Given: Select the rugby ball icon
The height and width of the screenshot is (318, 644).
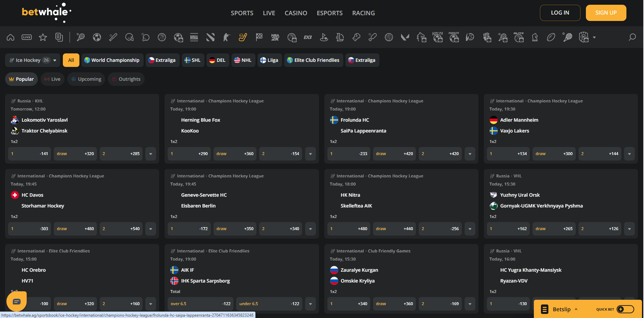Looking at the screenshot, I should click(x=551, y=37).
